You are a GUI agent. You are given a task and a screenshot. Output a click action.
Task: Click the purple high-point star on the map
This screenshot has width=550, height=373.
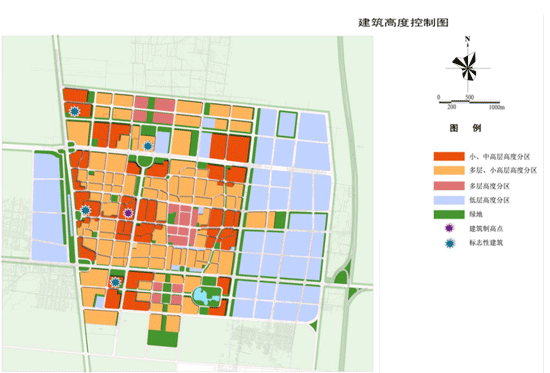(128, 213)
